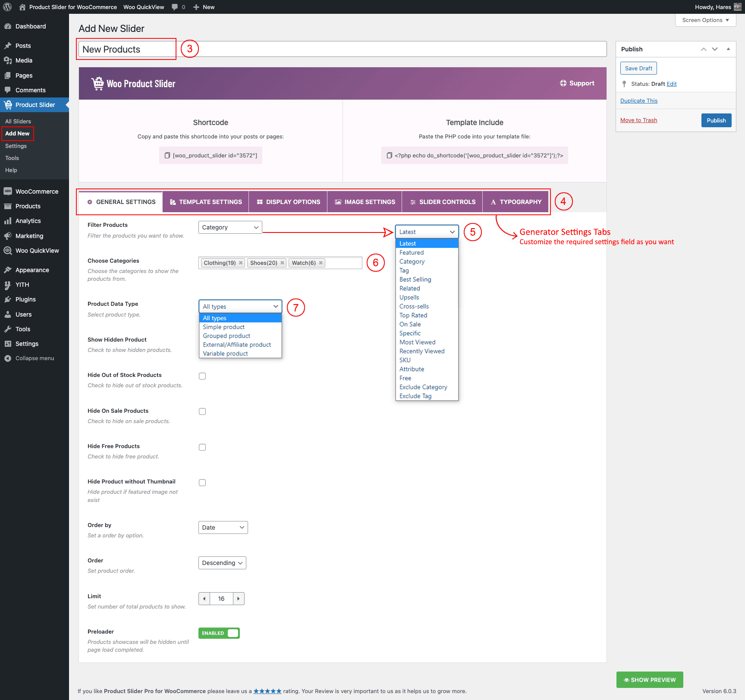Viewport: 745px width, 700px height.
Task: Enable Hide Out of Stock Products checkbox
Action: [x=202, y=376]
